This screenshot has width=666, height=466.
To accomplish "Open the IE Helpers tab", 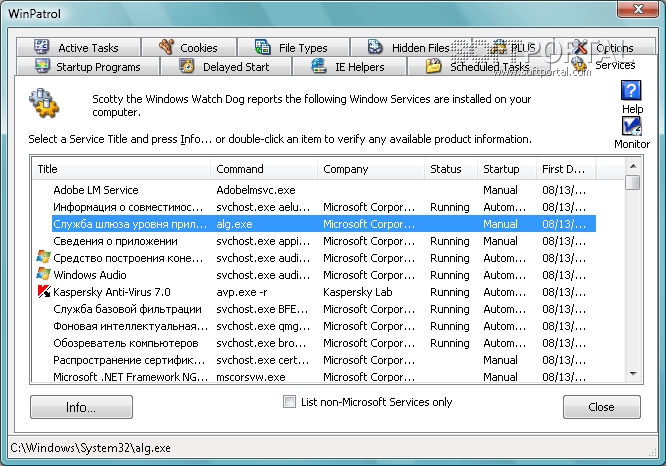I will [350, 67].
